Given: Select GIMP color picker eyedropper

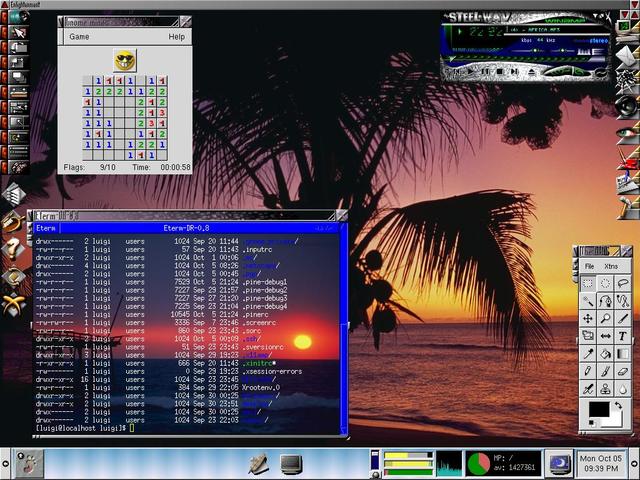Looking at the screenshot, I should click(588, 353).
